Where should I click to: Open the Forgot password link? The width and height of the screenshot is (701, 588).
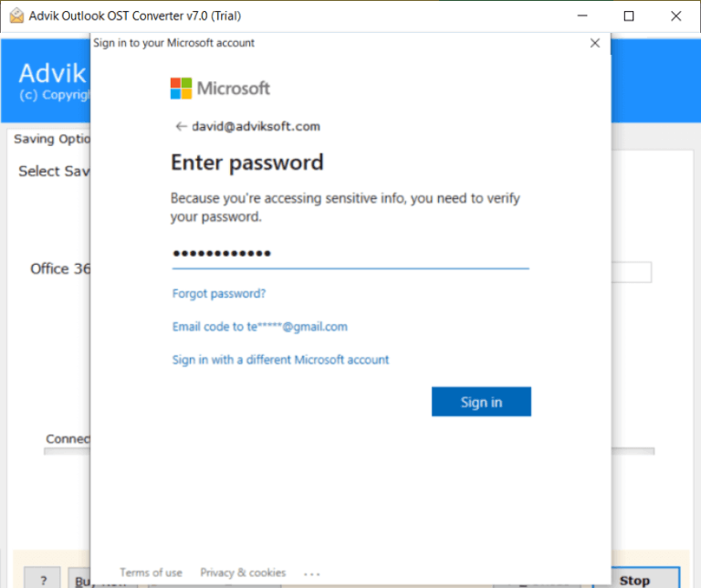click(x=219, y=294)
